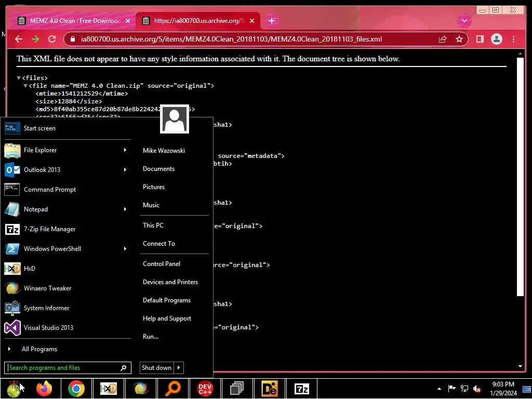Viewport: 532px width, 399px height.
Task: Close the ia800700.us.archive.org tab
Action: (252, 21)
